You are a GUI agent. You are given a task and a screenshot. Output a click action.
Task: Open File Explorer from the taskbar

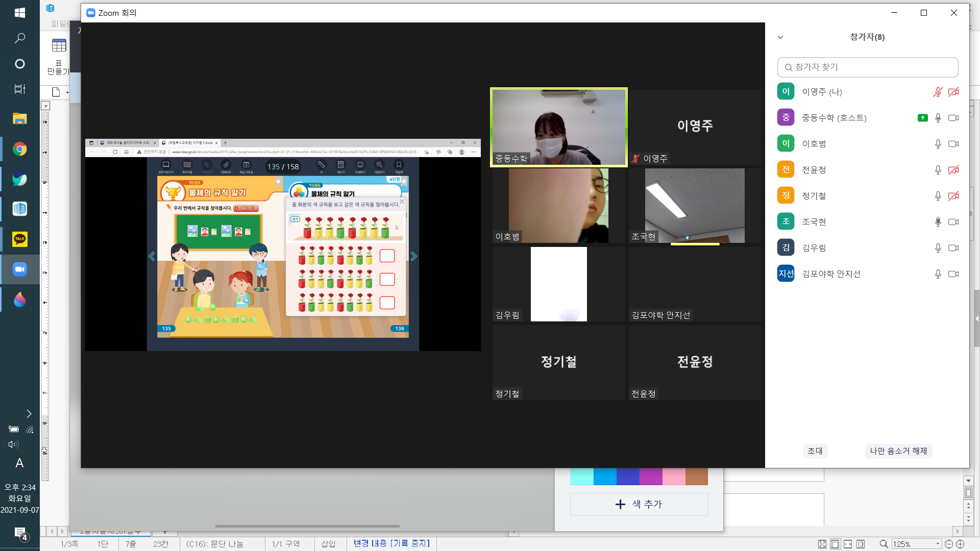pos(20,119)
